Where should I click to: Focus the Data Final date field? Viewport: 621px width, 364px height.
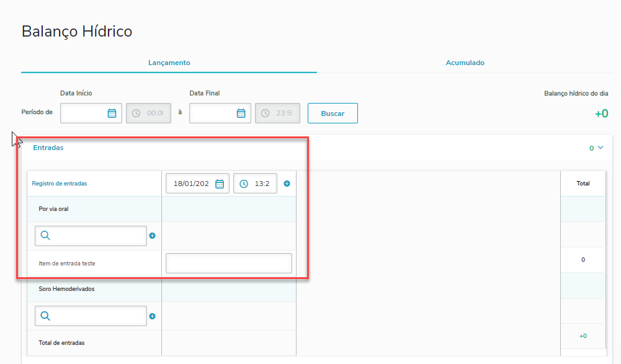pos(220,113)
